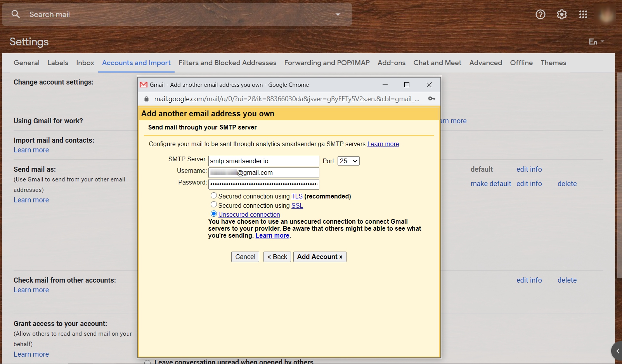Open the Advanced settings tab
622x364 pixels.
pos(485,63)
